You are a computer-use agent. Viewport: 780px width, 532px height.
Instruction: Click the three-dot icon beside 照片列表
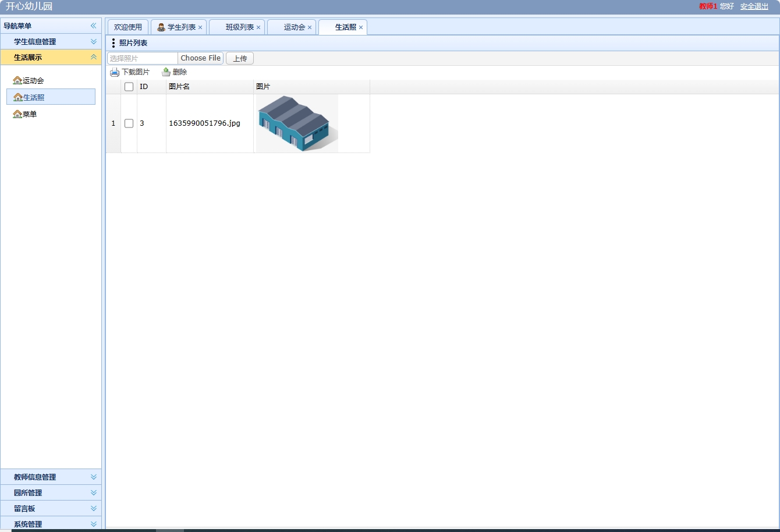point(113,43)
